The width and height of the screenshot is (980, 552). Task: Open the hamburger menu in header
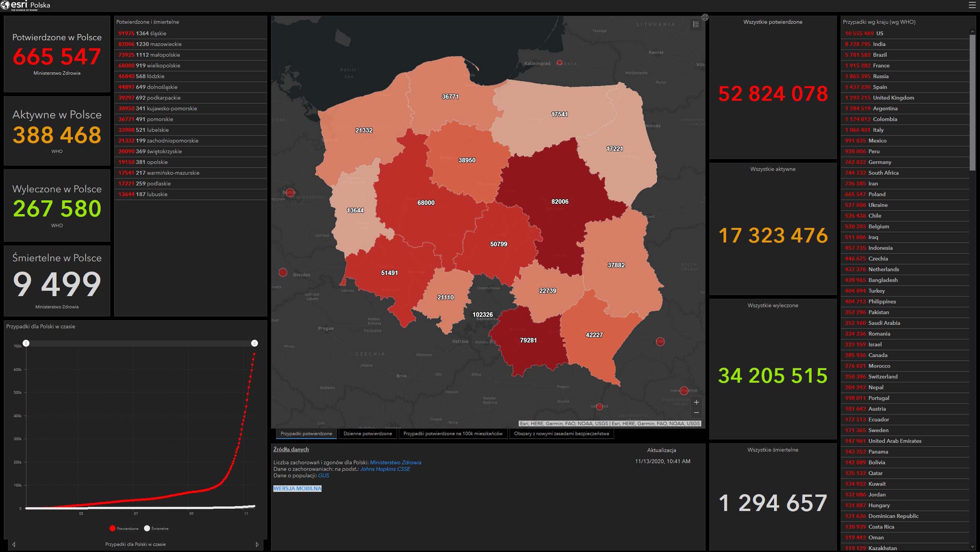972,5
